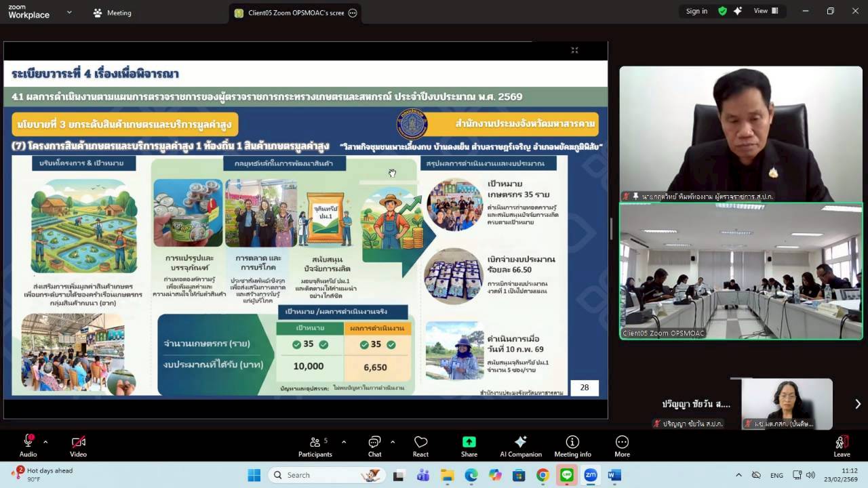Screen dimensions: 868x488
Task: Open the Participants panel
Action: (x=315, y=446)
